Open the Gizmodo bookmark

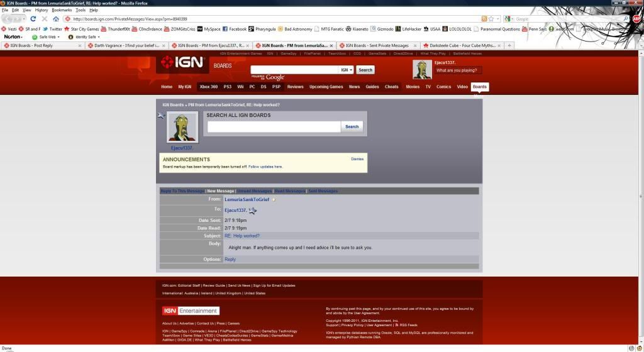pos(382,29)
